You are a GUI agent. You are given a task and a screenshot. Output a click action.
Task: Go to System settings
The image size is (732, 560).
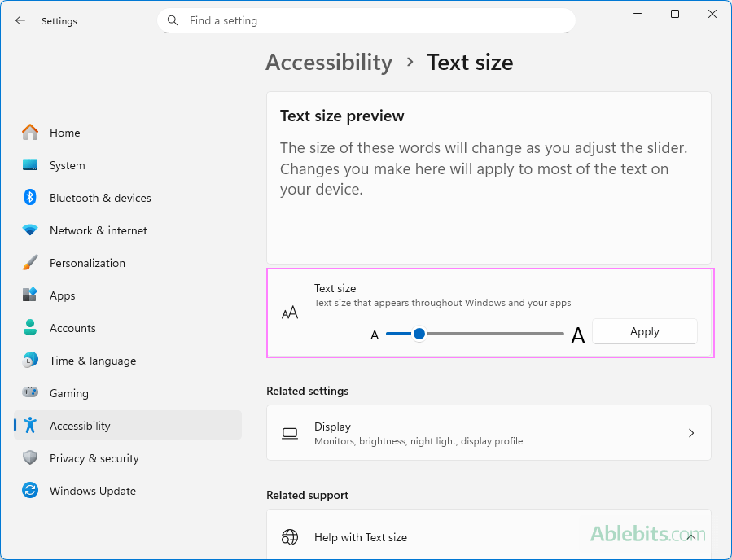(x=128, y=165)
